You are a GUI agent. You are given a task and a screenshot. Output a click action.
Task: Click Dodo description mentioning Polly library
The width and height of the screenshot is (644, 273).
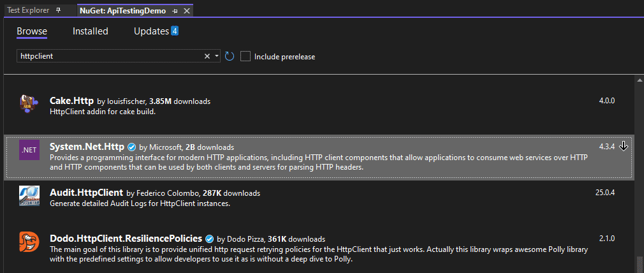coord(319,255)
